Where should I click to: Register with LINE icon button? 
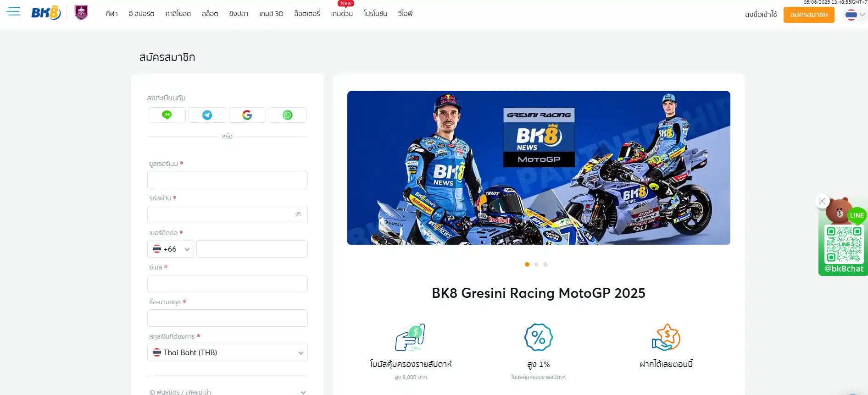point(167,115)
